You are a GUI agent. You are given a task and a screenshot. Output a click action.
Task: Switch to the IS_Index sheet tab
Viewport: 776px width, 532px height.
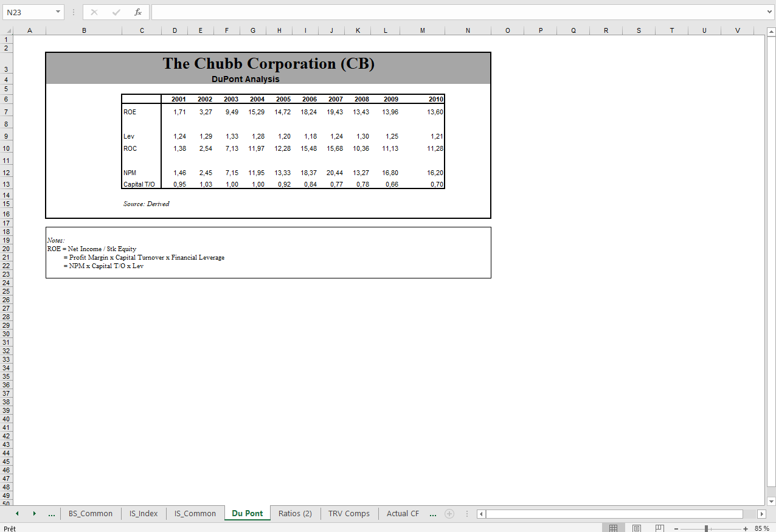tap(144, 514)
